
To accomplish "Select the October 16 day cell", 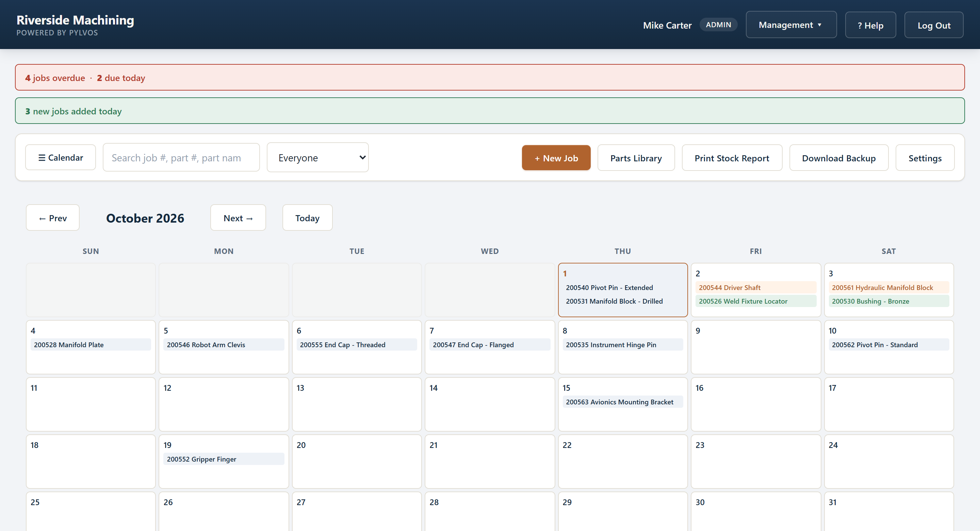I will [755, 404].
